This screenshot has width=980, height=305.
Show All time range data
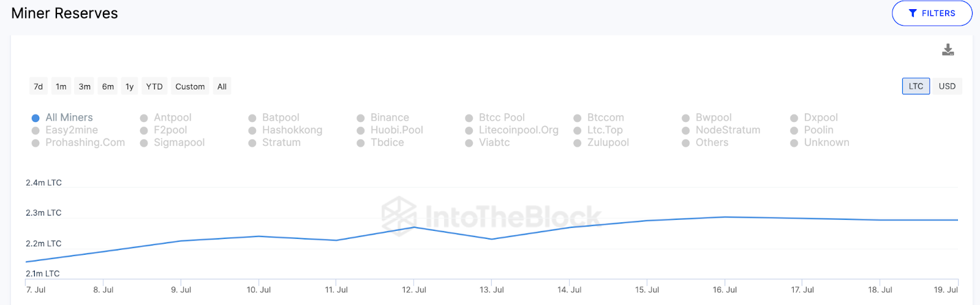(x=222, y=86)
